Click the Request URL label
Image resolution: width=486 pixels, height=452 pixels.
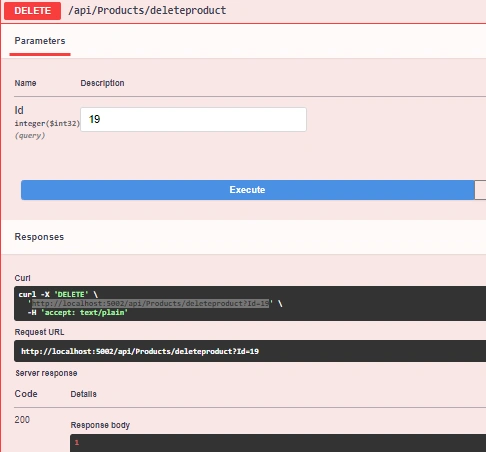pyautogui.click(x=39, y=332)
